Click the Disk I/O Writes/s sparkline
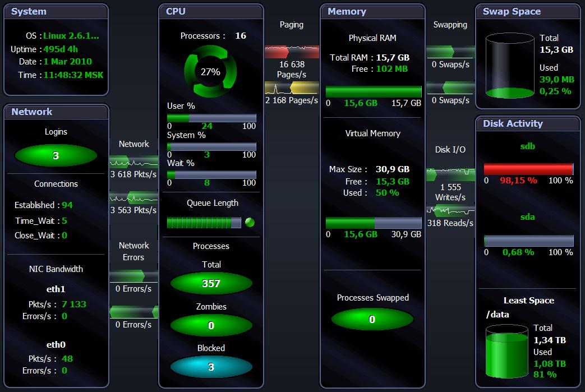585x392 pixels. (x=450, y=174)
